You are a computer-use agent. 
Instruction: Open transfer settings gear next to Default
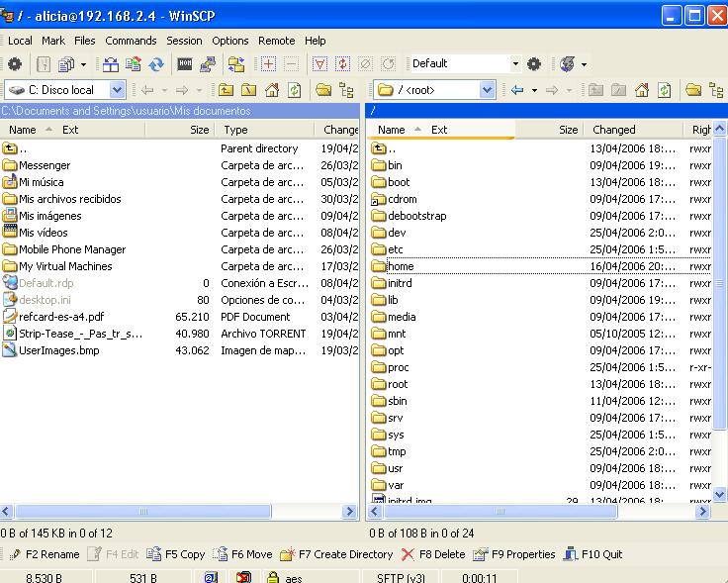[534, 63]
